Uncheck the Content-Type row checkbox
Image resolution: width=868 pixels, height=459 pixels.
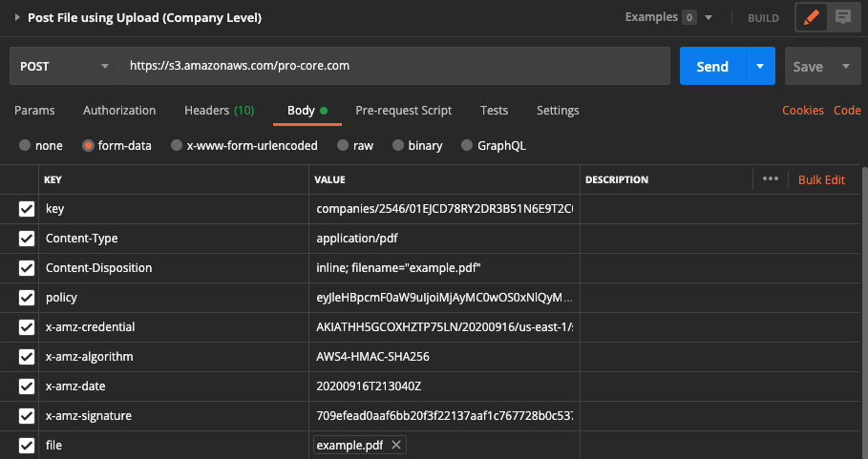pos(27,239)
